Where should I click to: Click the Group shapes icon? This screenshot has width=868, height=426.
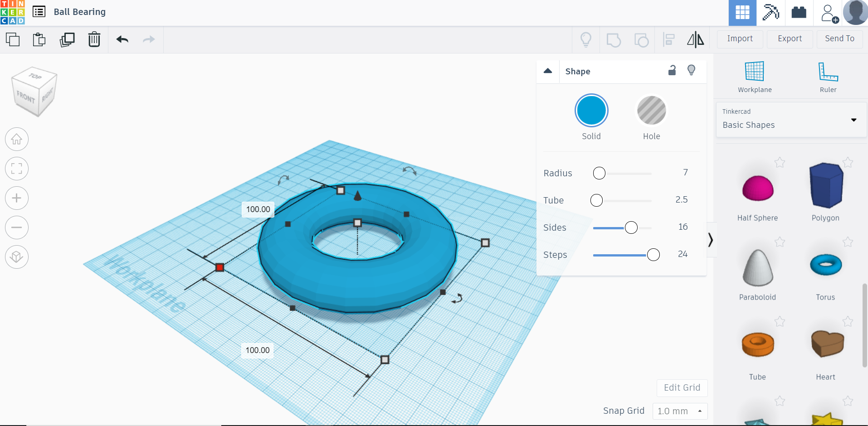pos(614,40)
